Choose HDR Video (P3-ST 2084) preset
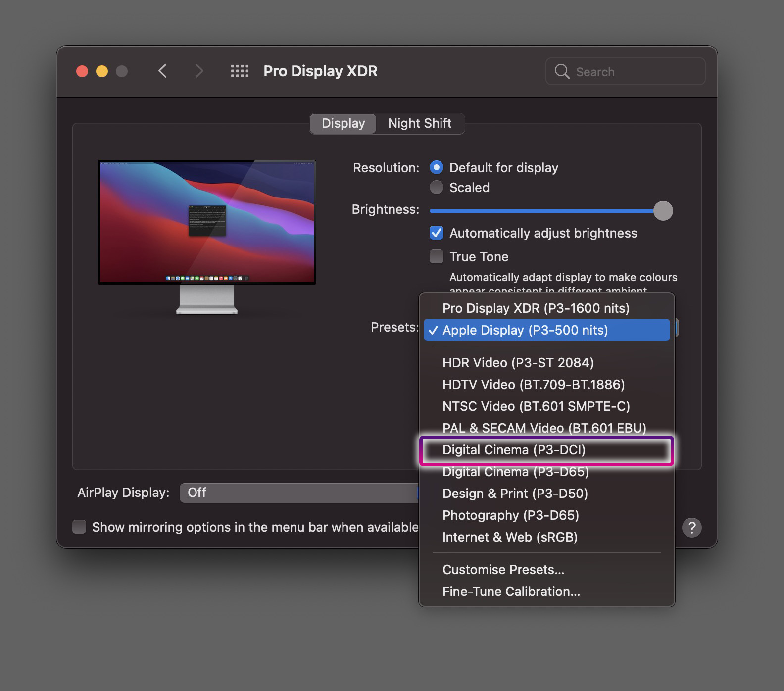Image resolution: width=784 pixels, height=691 pixels. pyautogui.click(x=546, y=363)
